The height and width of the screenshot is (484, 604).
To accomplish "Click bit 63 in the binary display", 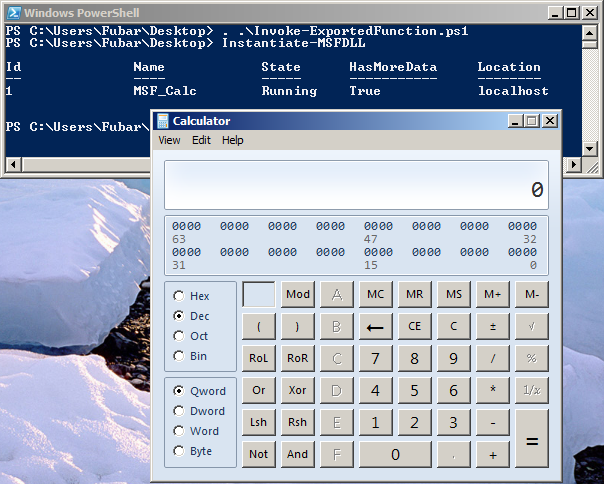I will click(x=175, y=226).
